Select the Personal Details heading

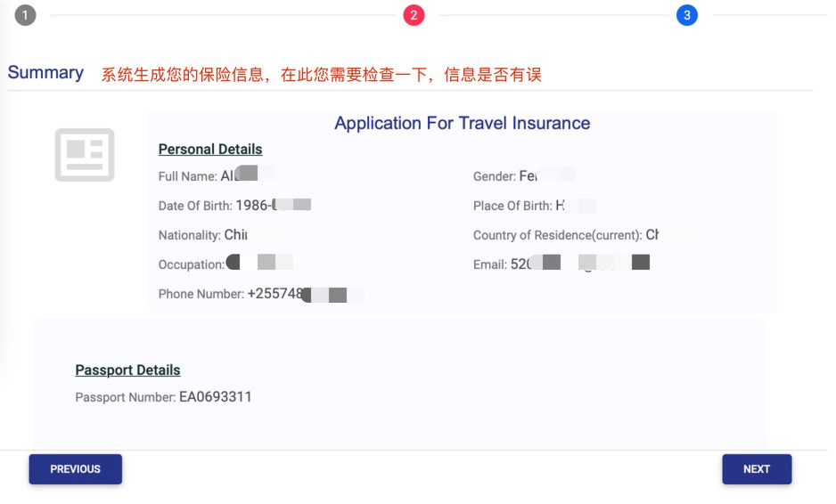pyautogui.click(x=210, y=150)
